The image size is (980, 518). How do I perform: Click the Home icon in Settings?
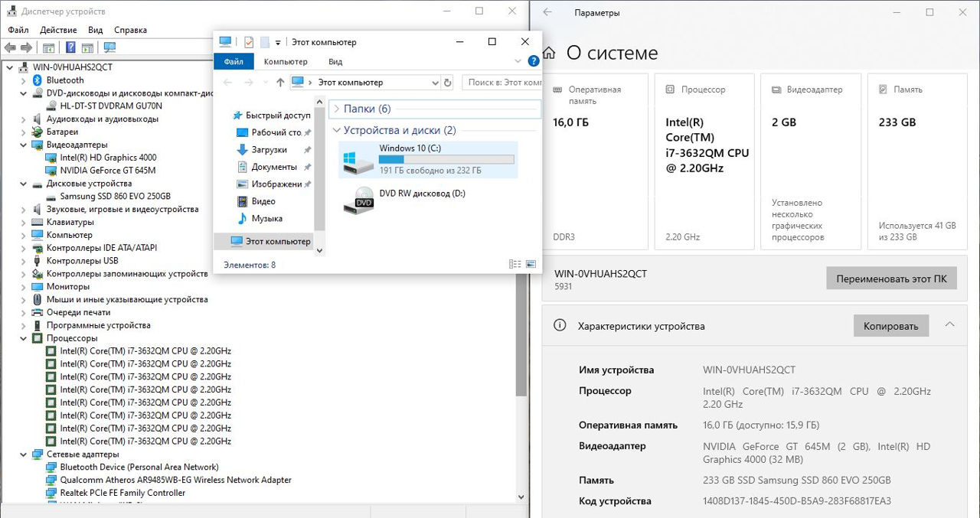(549, 53)
